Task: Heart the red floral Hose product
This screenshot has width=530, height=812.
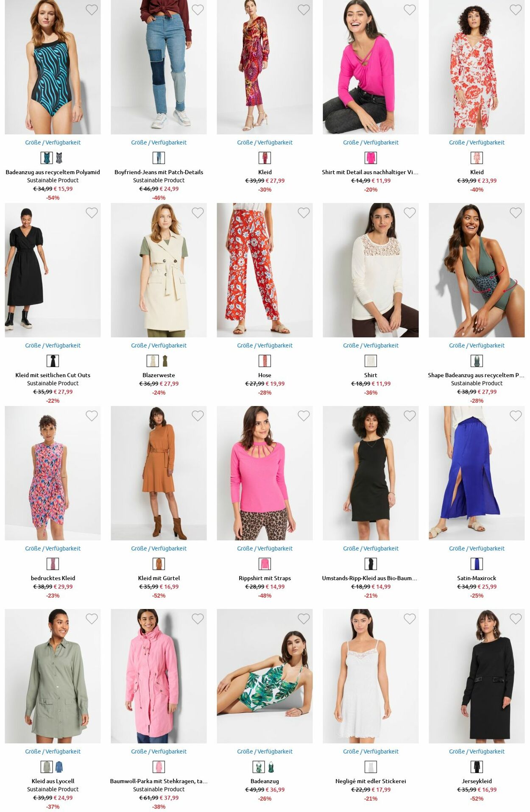Action: pos(304,213)
